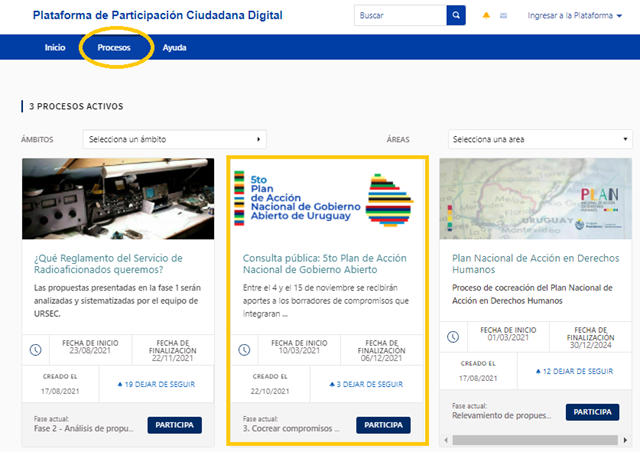Click the start date 10/03/2021
The height and width of the screenshot is (452, 640).
tap(299, 351)
